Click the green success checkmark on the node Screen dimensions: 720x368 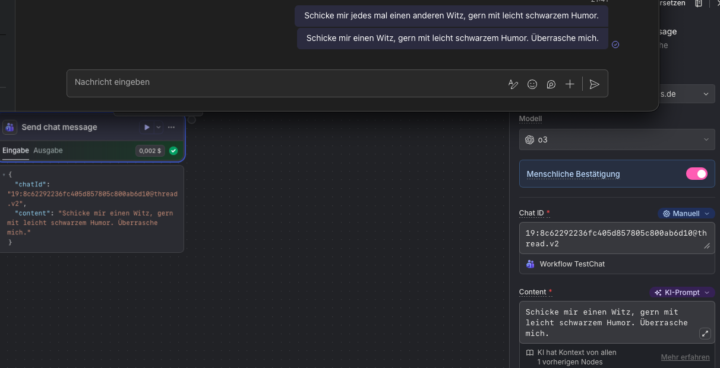click(x=174, y=151)
